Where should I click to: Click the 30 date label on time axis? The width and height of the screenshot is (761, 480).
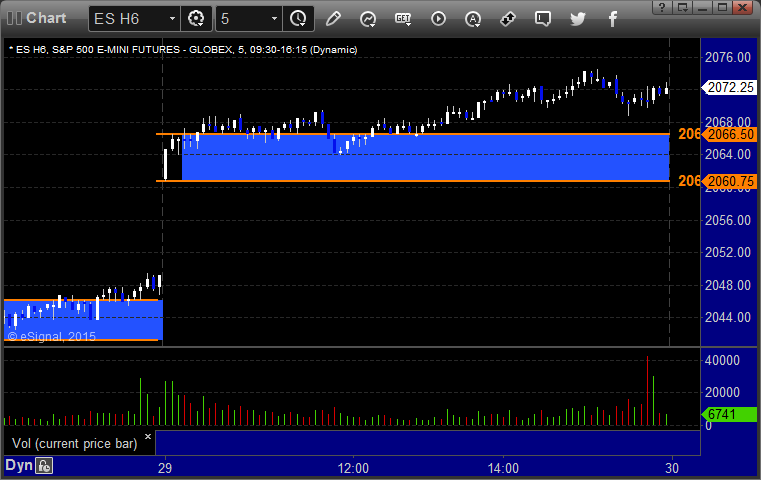coord(672,468)
